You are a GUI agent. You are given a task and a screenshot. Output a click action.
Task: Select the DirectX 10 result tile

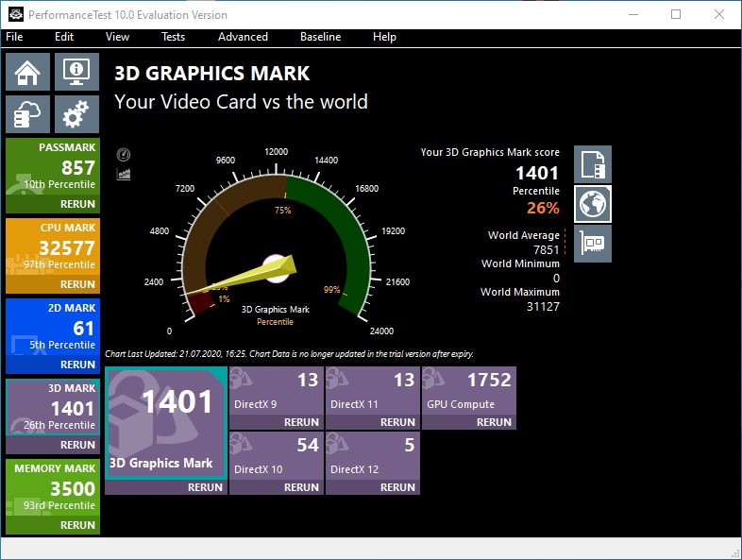point(277,455)
